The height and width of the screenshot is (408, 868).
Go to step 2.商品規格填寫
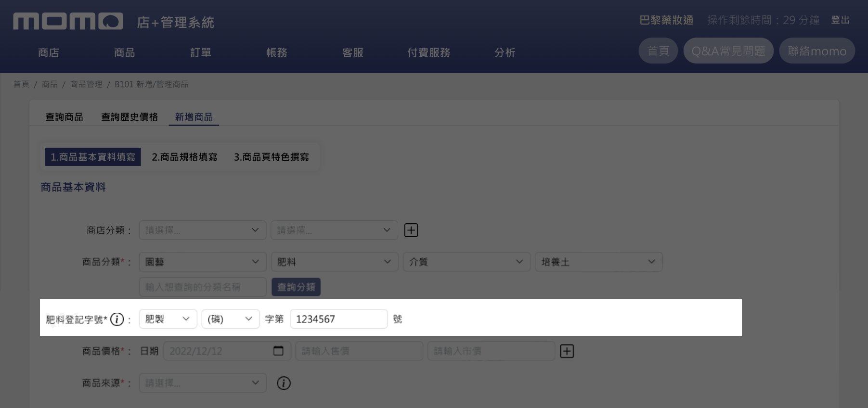pyautogui.click(x=184, y=157)
